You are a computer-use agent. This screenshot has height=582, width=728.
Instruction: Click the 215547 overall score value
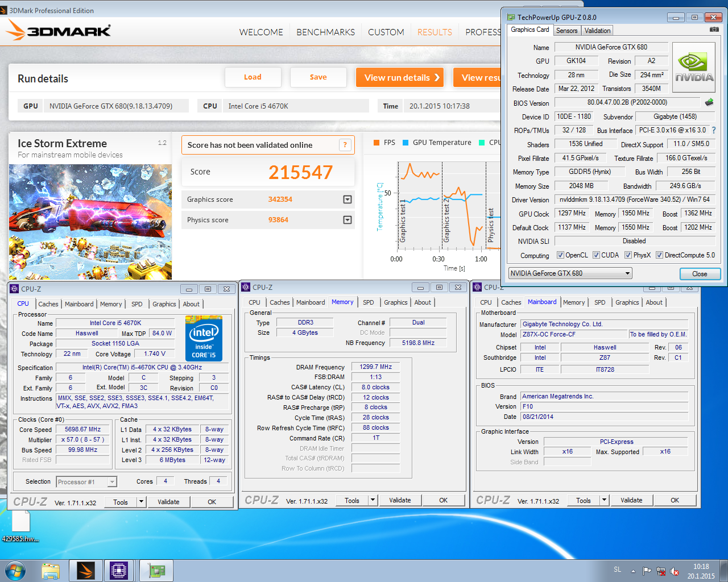[301, 172]
